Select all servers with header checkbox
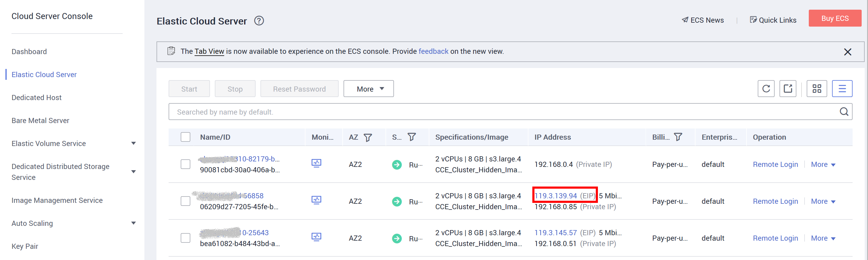 point(185,137)
